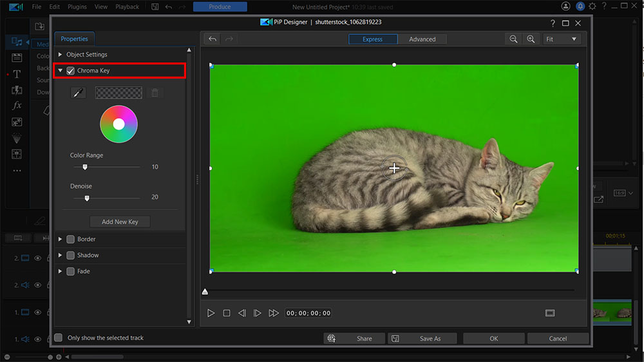
Task: Click the Add New Key button
Action: coord(120,222)
